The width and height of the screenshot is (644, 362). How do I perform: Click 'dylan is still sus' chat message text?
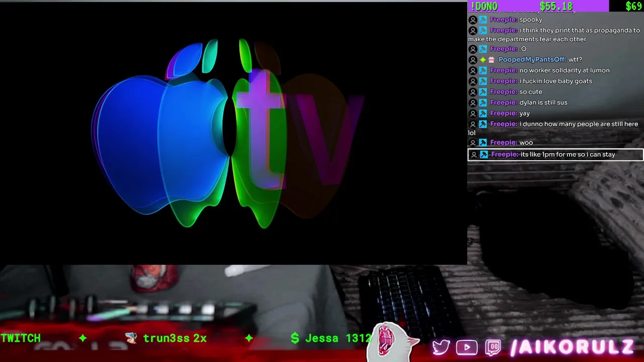[x=543, y=103]
